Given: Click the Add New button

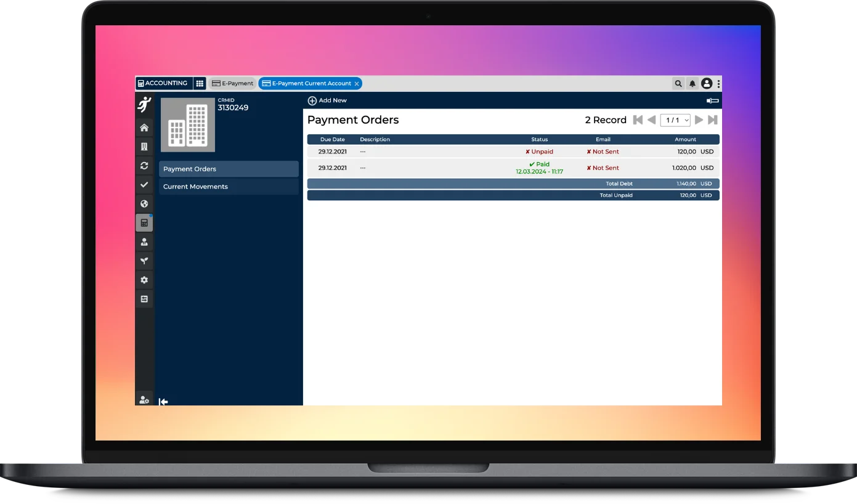Looking at the screenshot, I should pos(327,100).
